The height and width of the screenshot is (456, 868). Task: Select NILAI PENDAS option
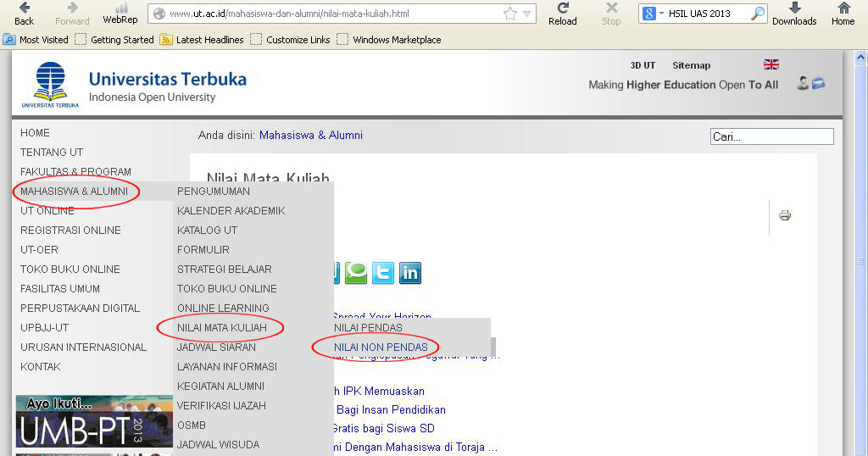(368, 328)
